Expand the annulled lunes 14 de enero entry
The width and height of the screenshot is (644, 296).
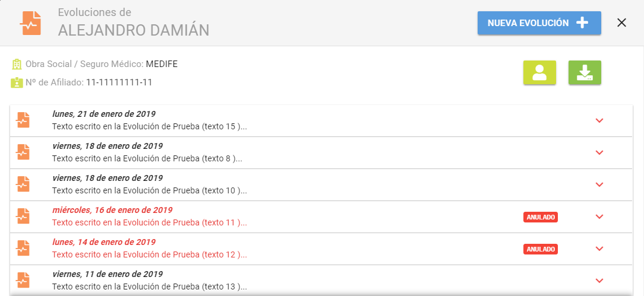599,249
